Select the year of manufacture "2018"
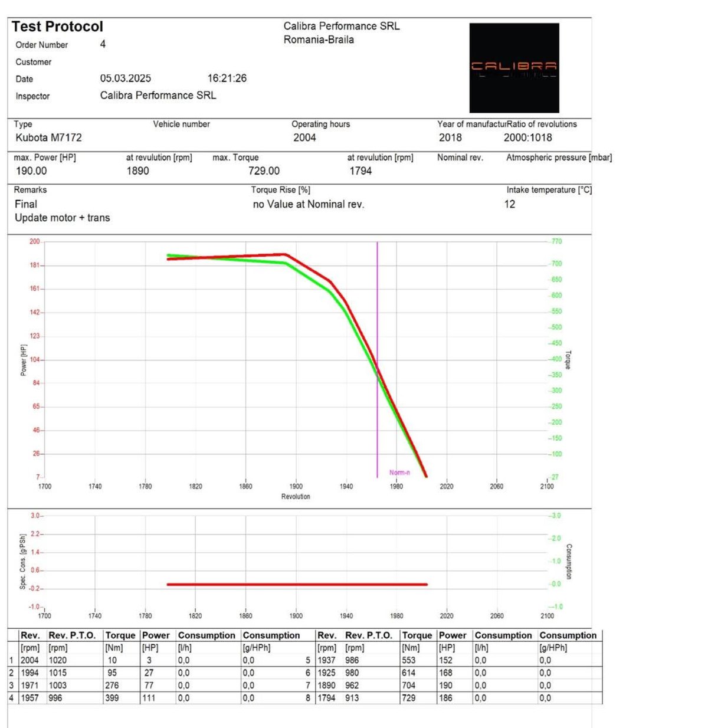Viewport: 708px width, 728px height. click(450, 137)
